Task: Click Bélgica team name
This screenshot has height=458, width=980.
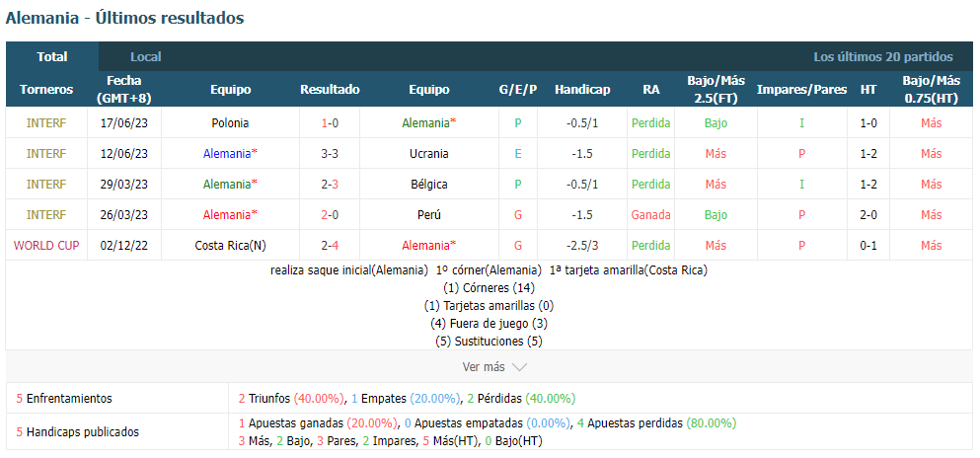Action: pos(428,185)
